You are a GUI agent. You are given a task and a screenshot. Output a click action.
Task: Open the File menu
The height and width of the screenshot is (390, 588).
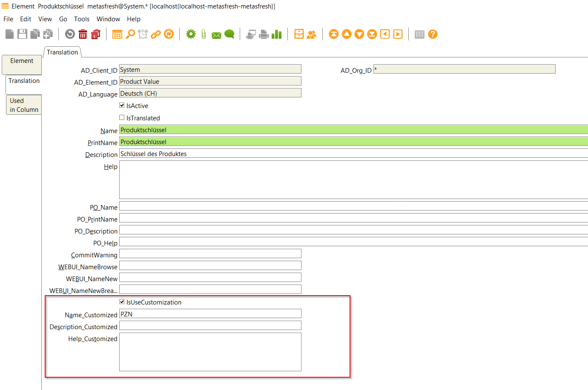pos(8,19)
